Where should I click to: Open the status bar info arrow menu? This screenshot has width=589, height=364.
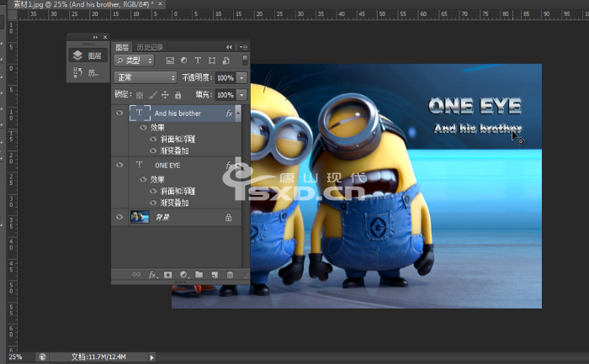click(x=151, y=357)
